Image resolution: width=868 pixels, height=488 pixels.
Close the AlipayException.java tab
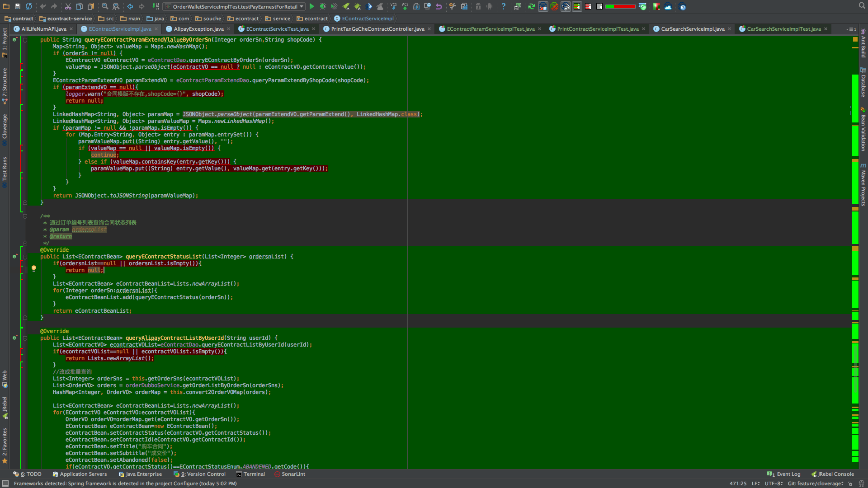(x=229, y=29)
